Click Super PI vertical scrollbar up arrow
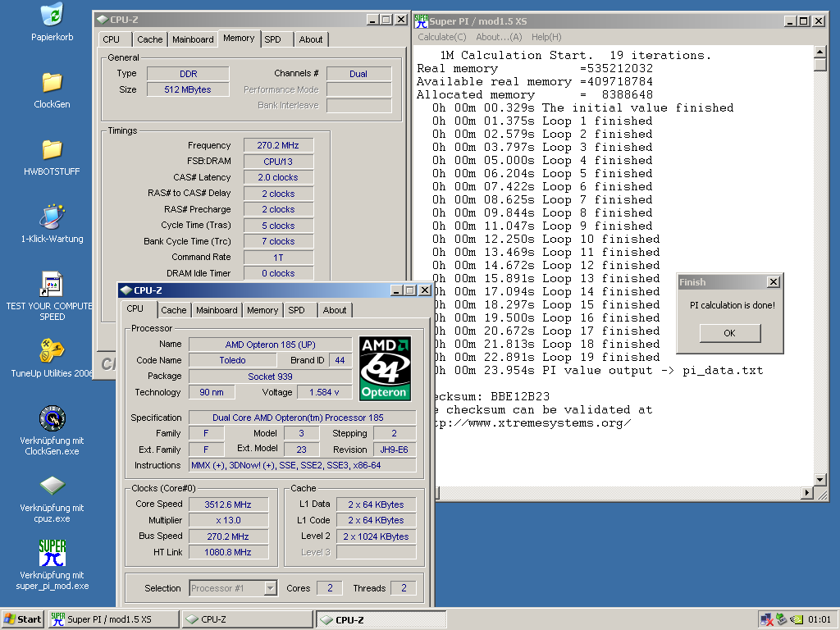 pos(819,52)
